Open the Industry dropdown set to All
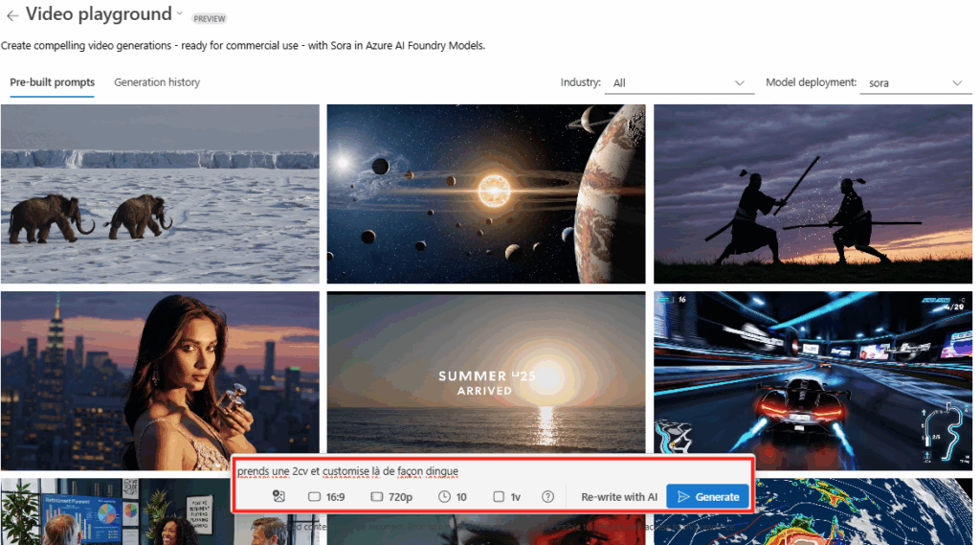The width and height of the screenshot is (980, 545). (679, 83)
